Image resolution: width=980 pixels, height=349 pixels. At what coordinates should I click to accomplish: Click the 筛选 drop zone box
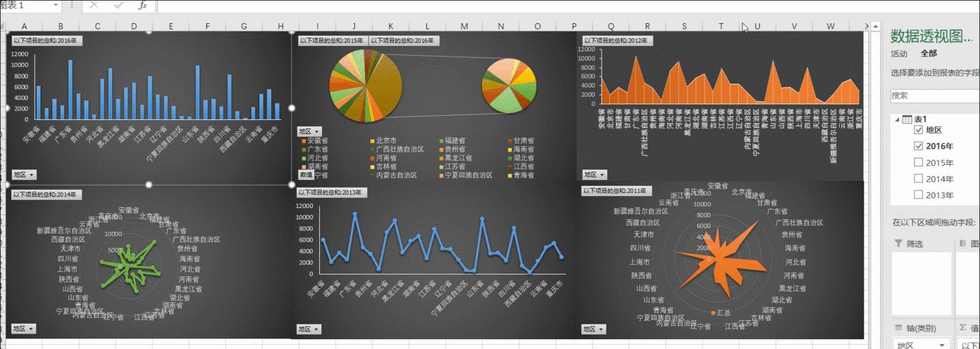click(x=921, y=283)
